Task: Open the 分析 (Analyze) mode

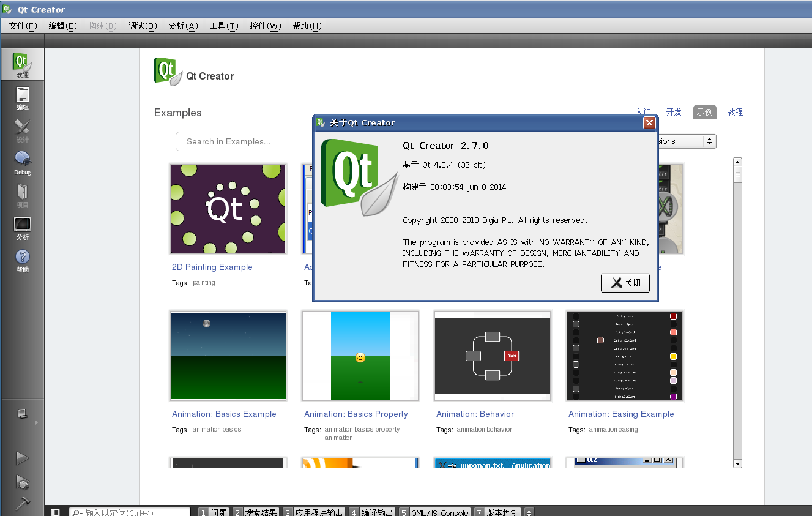Action: 22,228
